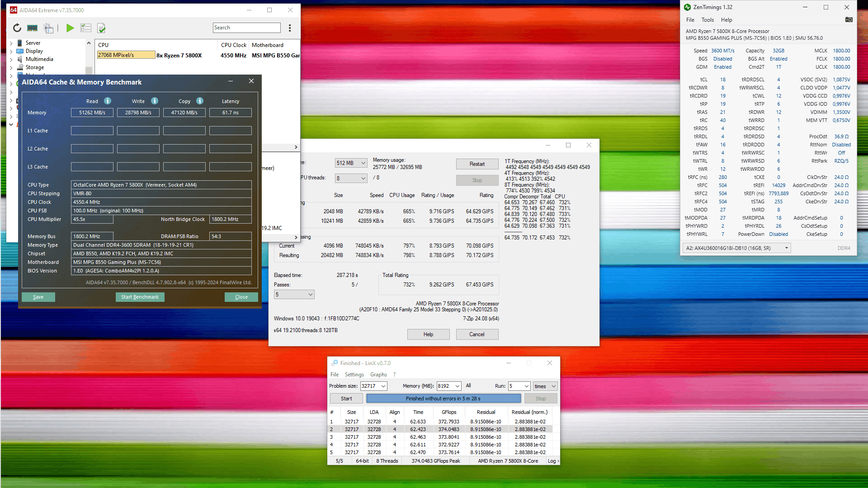Open the ZenTimings memory module selector dropdown

click(736, 248)
